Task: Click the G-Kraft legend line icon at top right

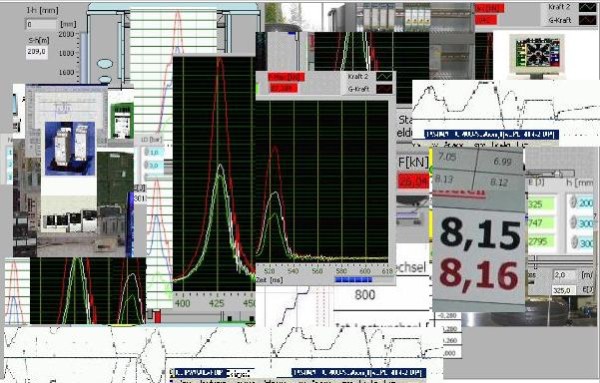Action: [588, 20]
